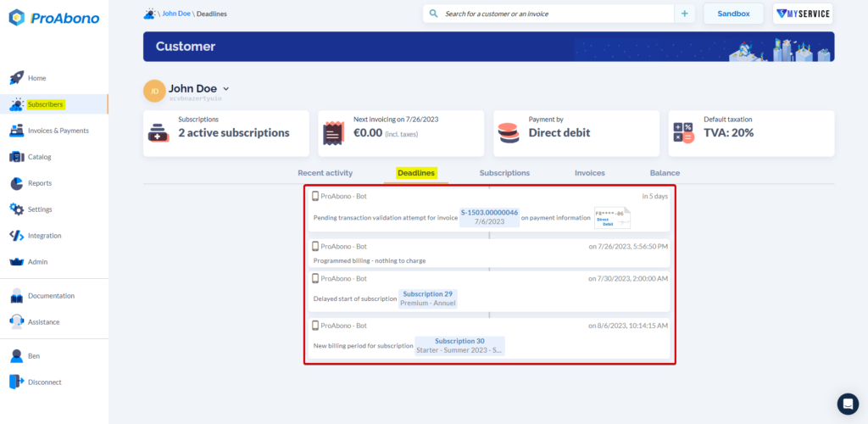Open Subscription 30 Starter link

click(459, 345)
